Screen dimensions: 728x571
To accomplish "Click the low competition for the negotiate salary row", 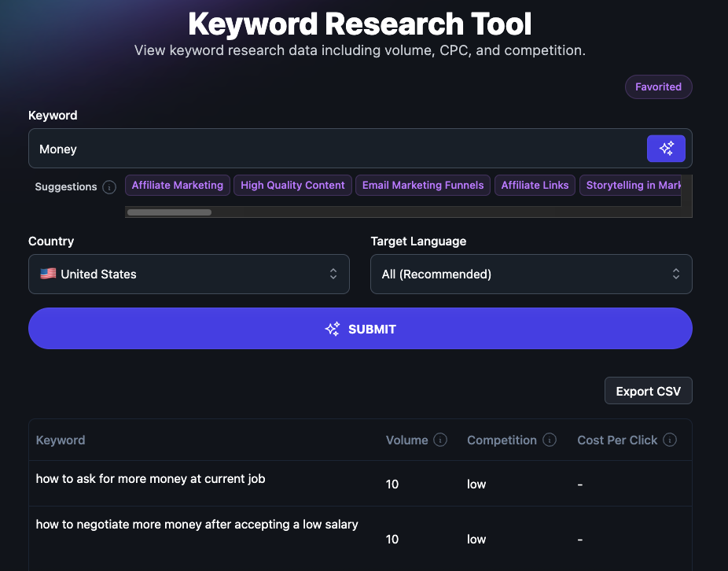I will [x=476, y=539].
